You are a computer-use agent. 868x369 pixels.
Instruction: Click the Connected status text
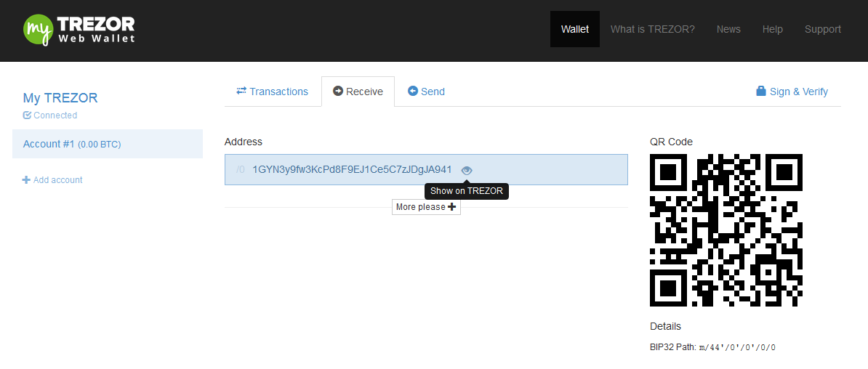(55, 115)
